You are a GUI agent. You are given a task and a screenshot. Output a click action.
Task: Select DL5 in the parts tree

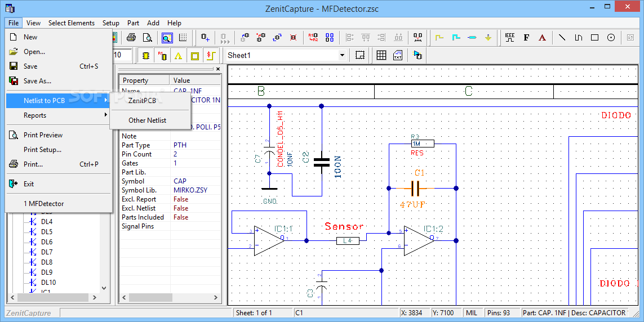[x=47, y=232]
